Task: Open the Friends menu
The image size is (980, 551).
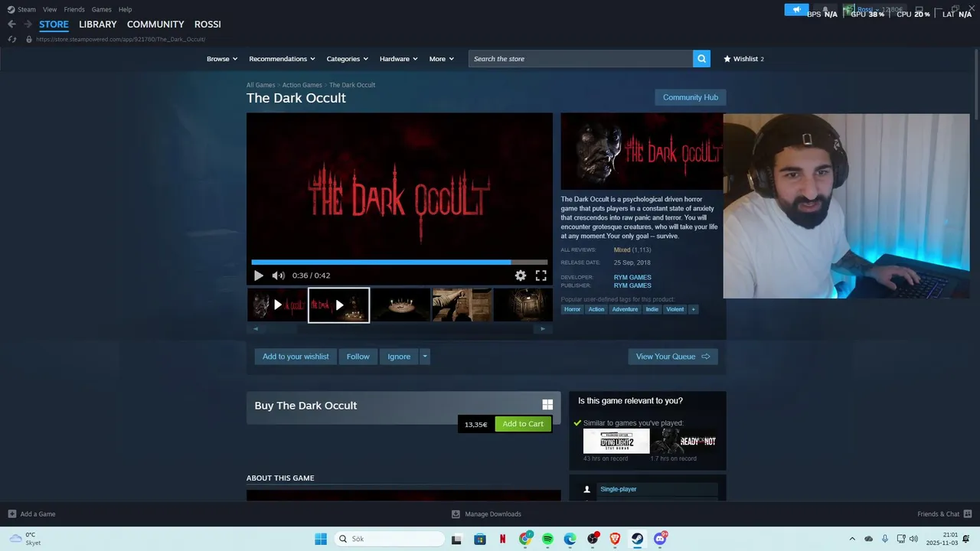Action: pos(74,9)
